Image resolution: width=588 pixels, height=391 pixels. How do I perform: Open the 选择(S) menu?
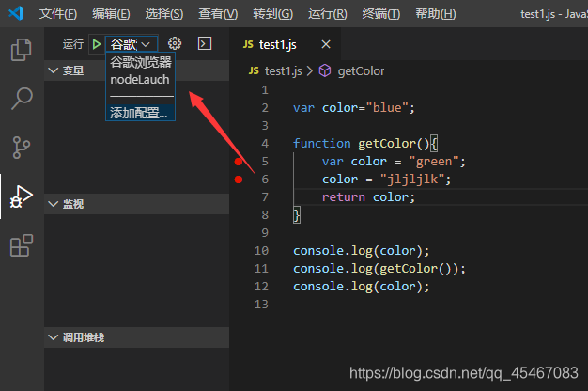(x=164, y=14)
